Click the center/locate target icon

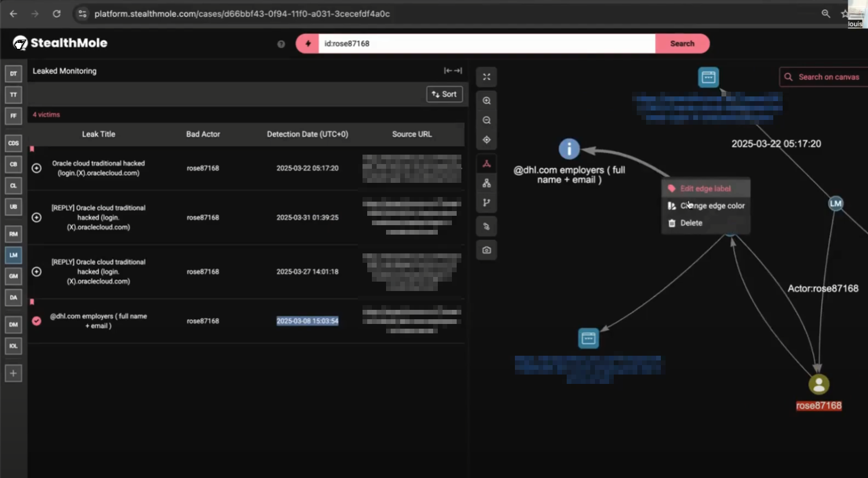(x=486, y=140)
